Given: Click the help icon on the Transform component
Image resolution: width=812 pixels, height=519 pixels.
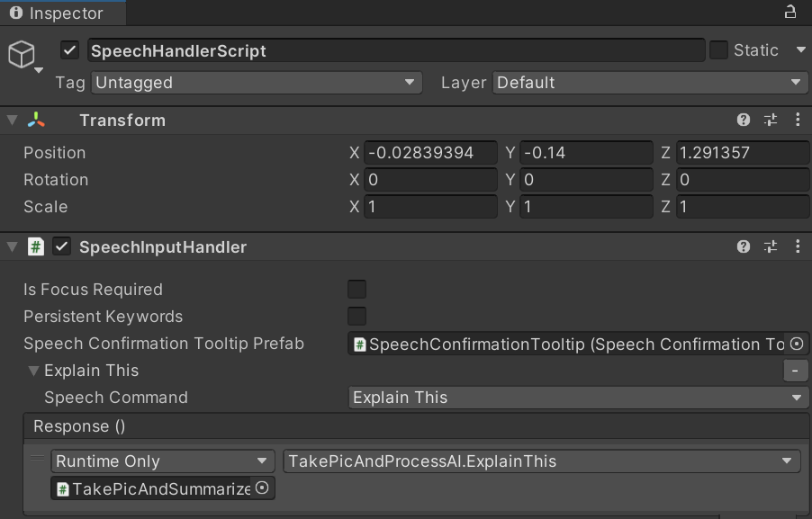Looking at the screenshot, I should point(742,120).
